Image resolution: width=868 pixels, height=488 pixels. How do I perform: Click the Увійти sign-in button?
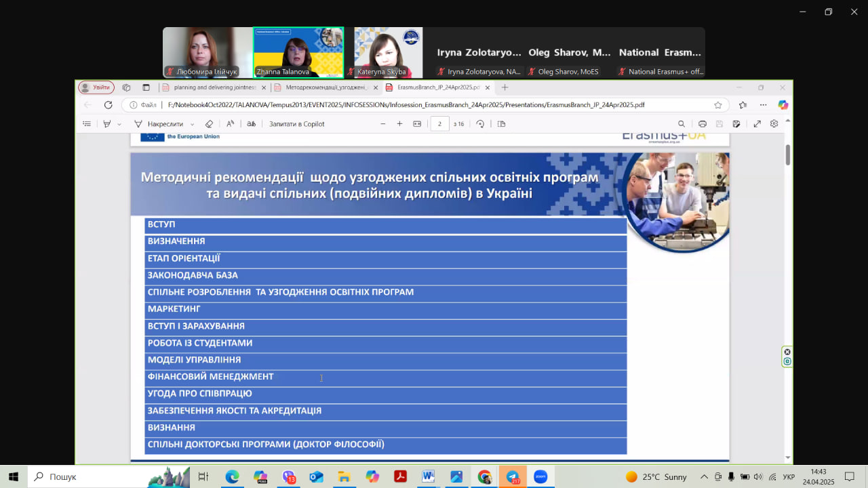coord(96,87)
